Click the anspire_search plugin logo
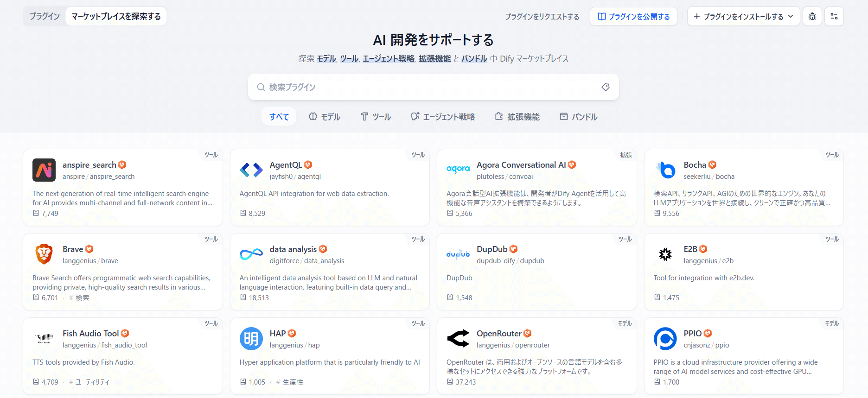 (44, 170)
